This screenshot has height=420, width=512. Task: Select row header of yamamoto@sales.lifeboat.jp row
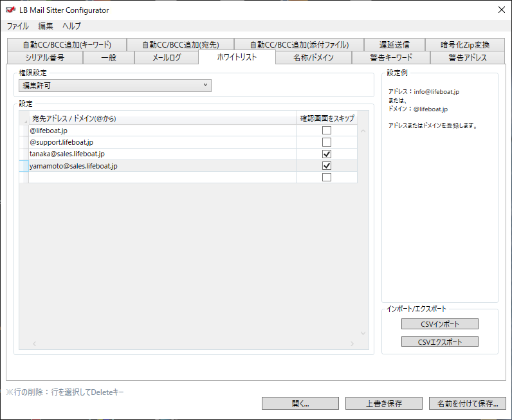coord(24,165)
